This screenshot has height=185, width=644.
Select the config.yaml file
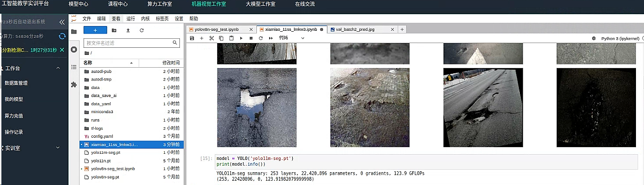tap(132, 136)
